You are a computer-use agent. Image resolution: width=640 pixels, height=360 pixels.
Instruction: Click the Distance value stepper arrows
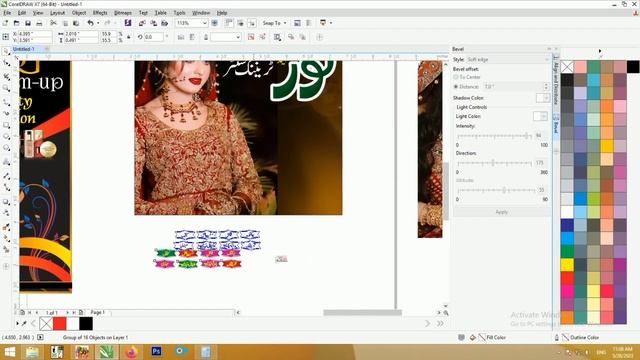(546, 87)
